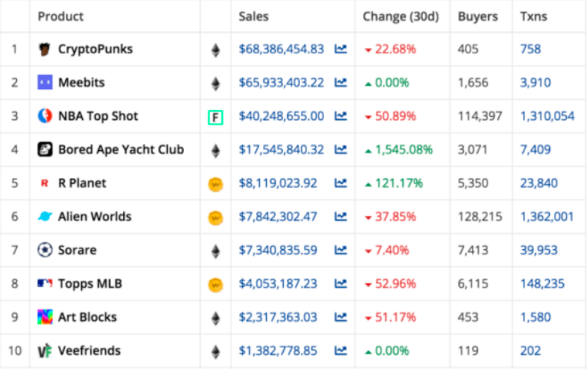
Task: Click the WAX coin icon for R Planet
Action: (x=216, y=184)
